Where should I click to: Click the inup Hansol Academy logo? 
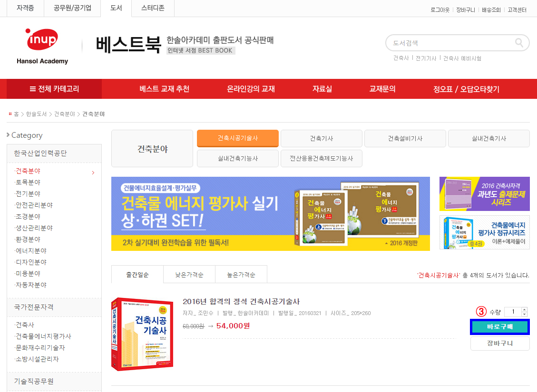[x=42, y=47]
